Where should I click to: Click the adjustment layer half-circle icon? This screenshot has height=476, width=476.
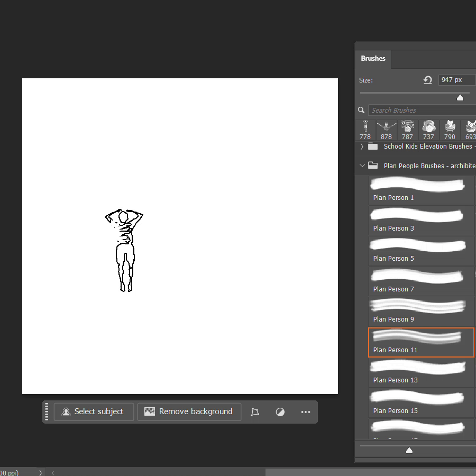tap(280, 412)
